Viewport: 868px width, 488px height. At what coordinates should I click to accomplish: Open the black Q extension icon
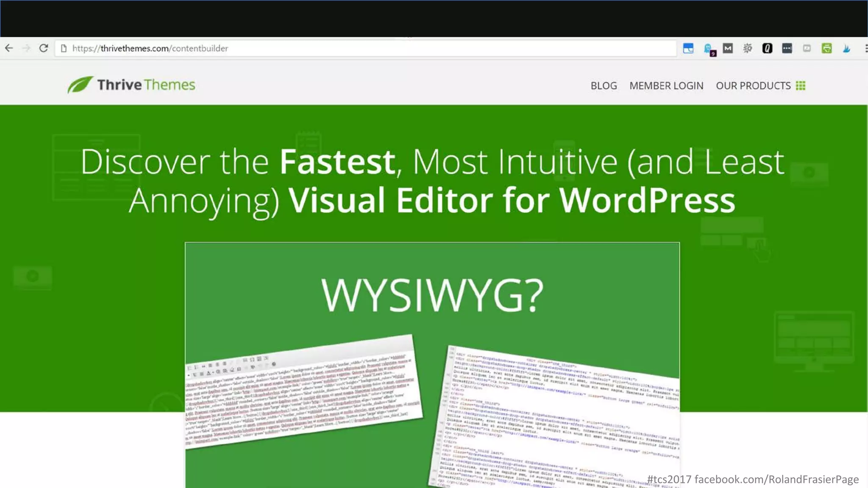pyautogui.click(x=767, y=48)
